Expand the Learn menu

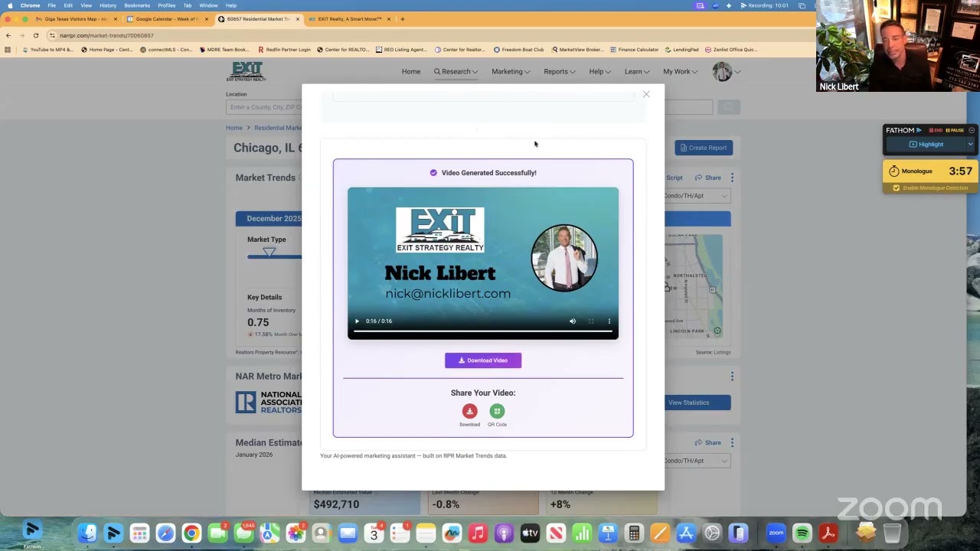click(637, 71)
